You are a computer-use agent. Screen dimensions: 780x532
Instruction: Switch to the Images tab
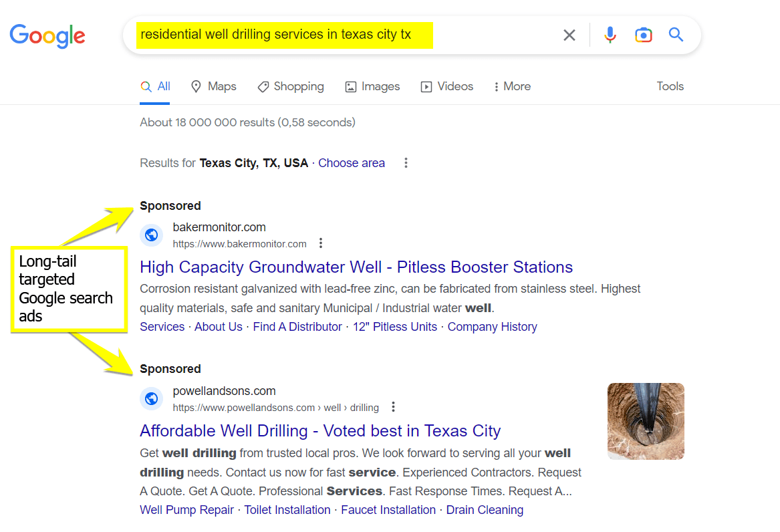click(x=372, y=86)
